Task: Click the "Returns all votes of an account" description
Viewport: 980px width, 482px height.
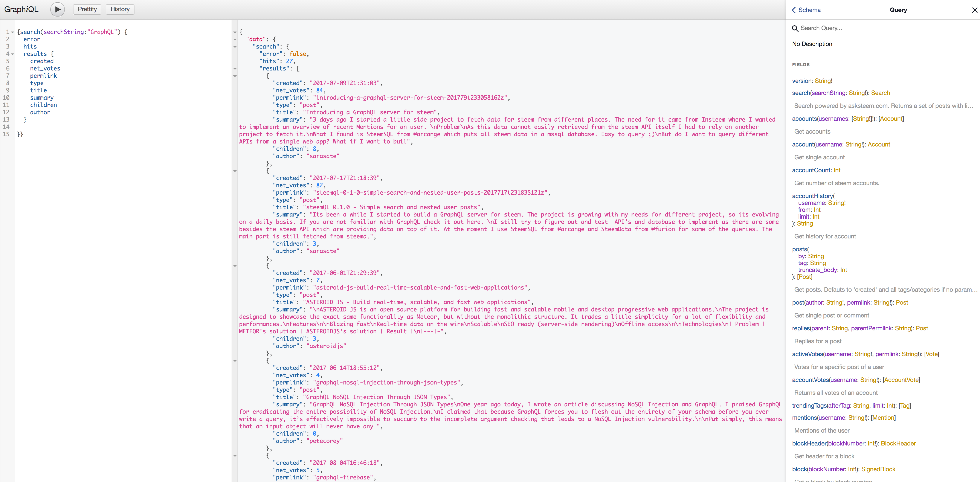Action: pos(836,393)
